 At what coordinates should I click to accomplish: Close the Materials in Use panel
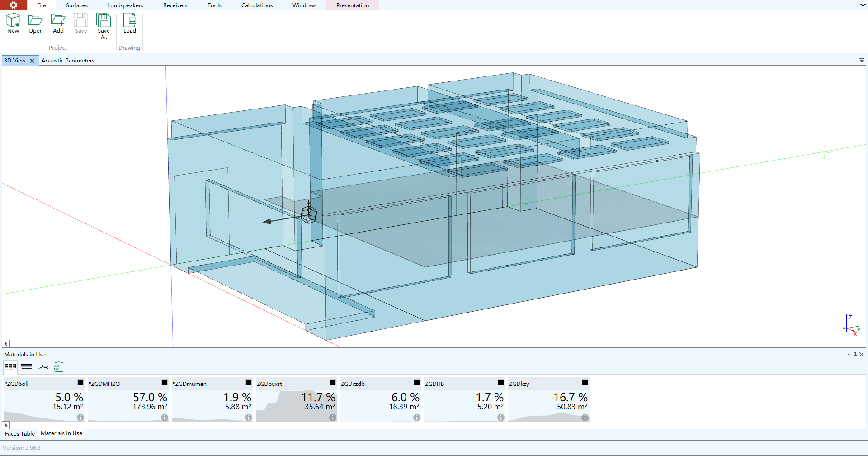pyautogui.click(x=862, y=355)
